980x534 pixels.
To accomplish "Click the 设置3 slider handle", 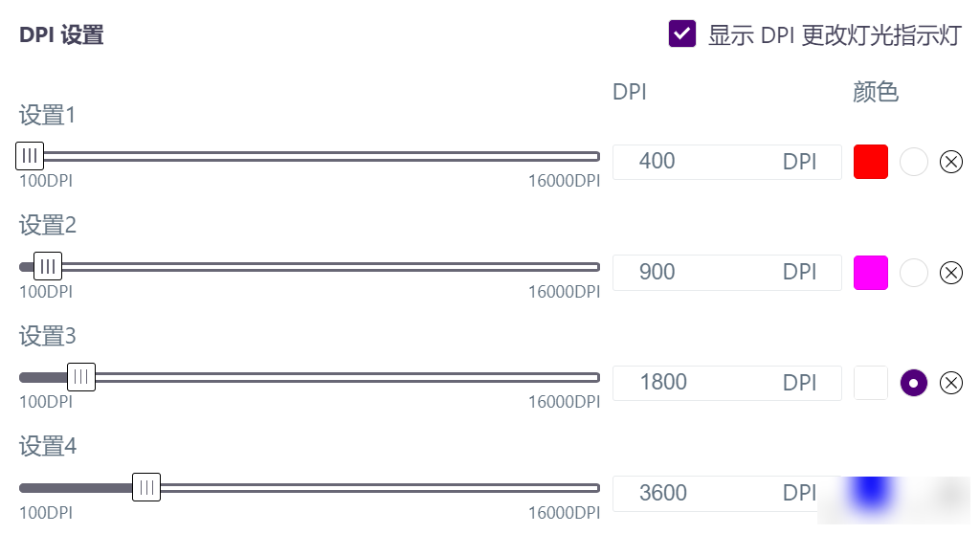I will click(x=81, y=377).
